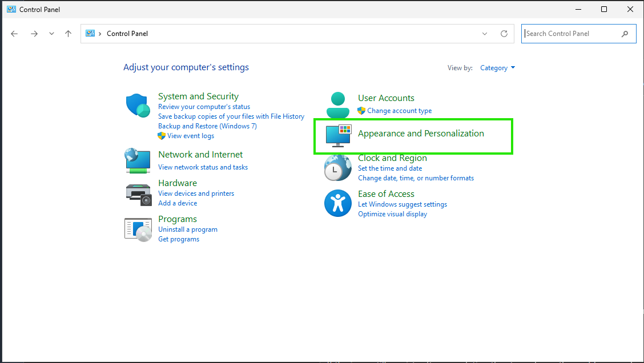
Task: Expand the address bar history dropdown
Action: (485, 34)
